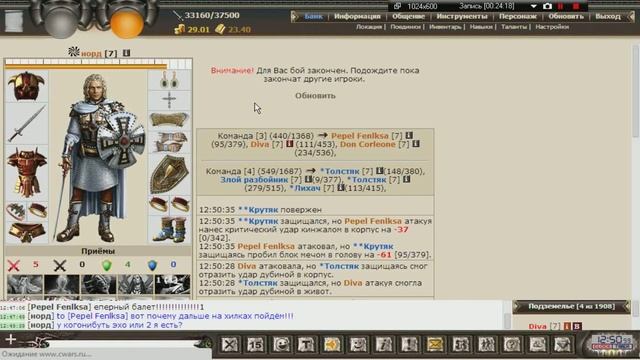Open the Информация menu
Image resolution: width=640 pixels, height=360 pixels.
[x=357, y=16]
